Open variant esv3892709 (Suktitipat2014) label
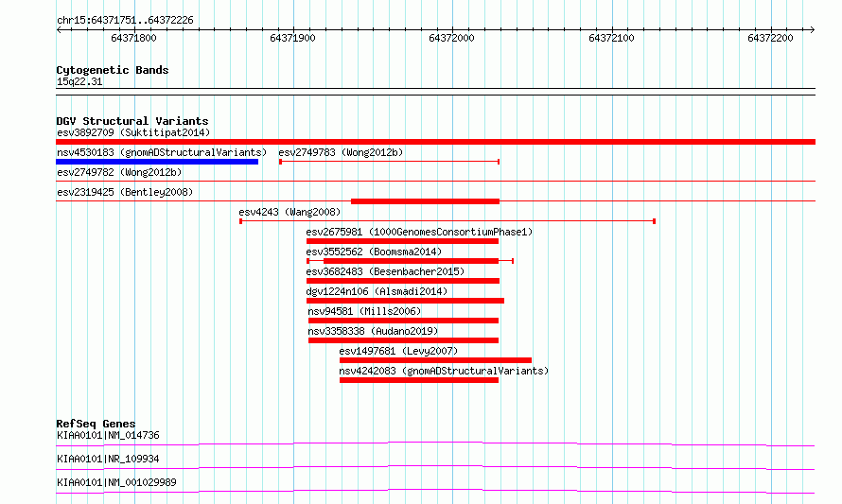 pos(133,132)
